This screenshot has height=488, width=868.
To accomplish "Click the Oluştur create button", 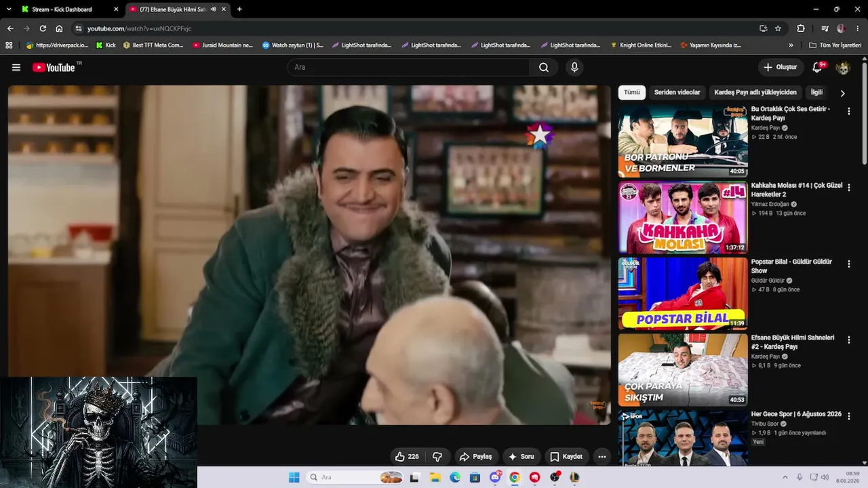I will click(781, 67).
